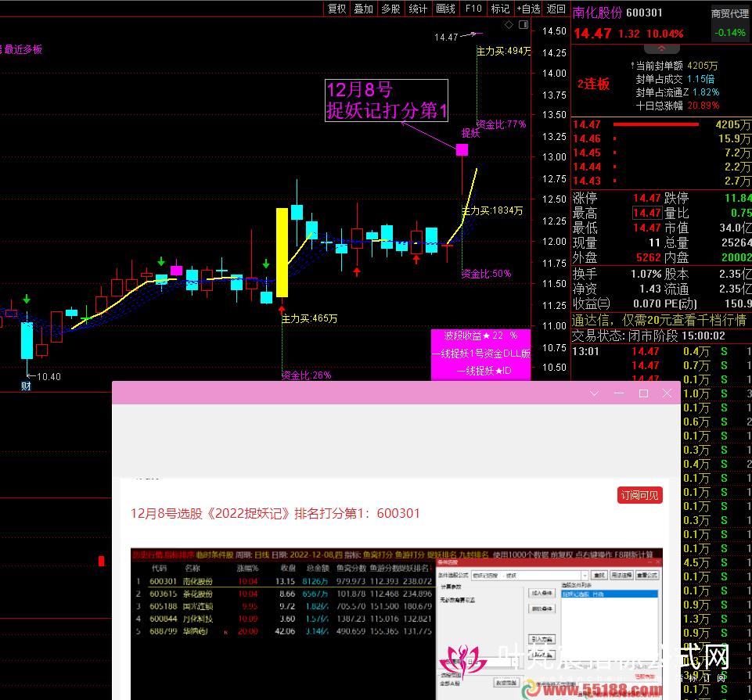Click the 主力买:494万 chart label
Screen dimensions: 752x700
click(x=504, y=51)
